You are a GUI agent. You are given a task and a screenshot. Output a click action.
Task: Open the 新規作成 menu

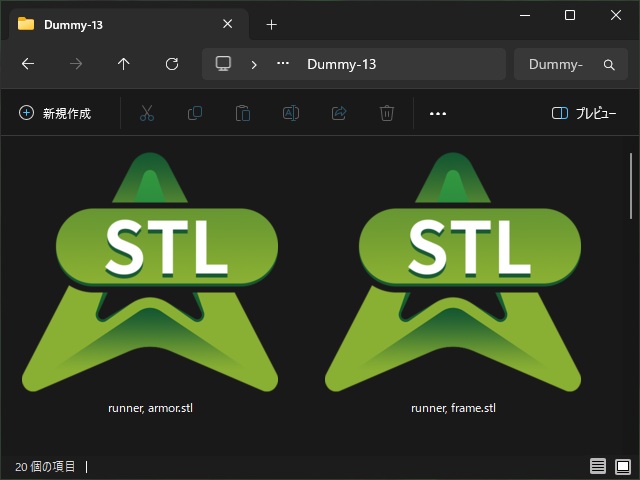[55, 113]
